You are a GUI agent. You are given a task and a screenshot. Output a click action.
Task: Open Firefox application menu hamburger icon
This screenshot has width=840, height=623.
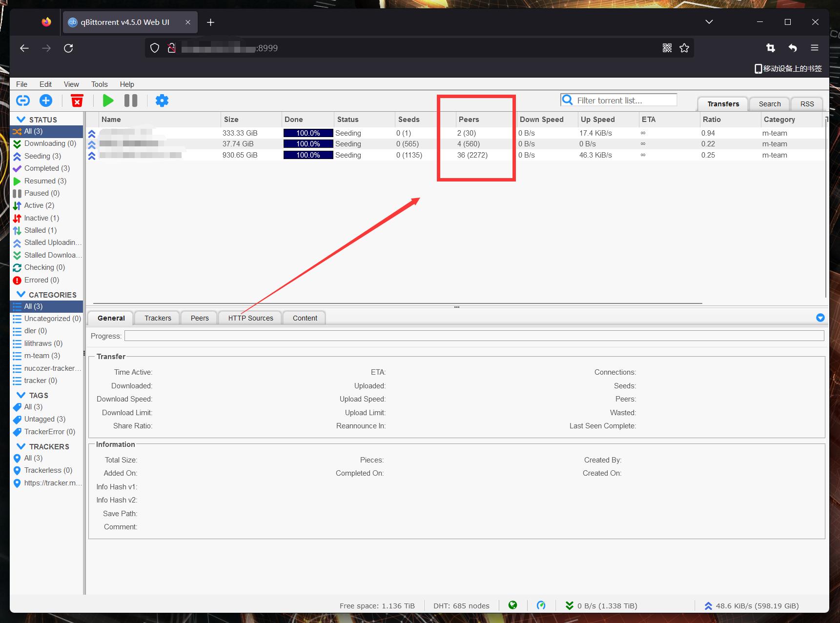815,48
